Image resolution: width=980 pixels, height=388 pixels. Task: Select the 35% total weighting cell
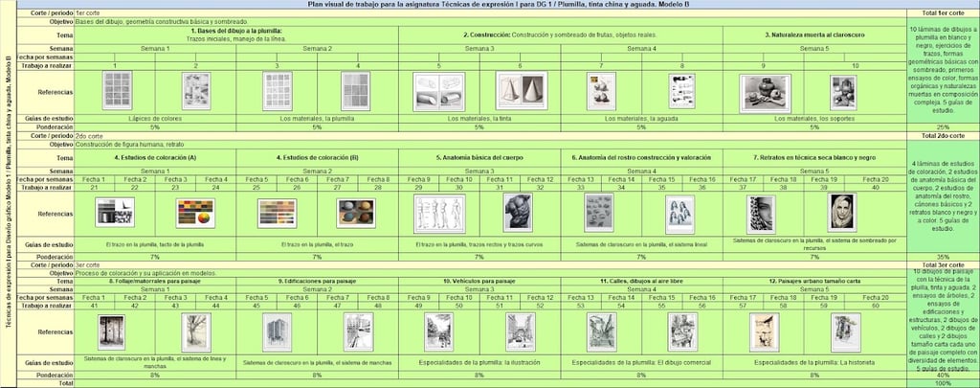(x=943, y=257)
